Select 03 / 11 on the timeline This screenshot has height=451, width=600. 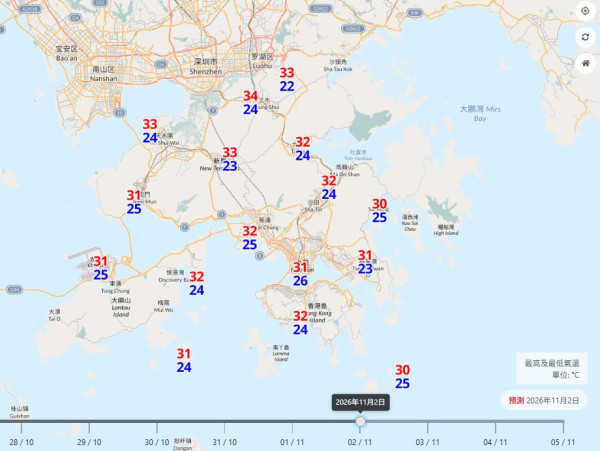coord(427,442)
